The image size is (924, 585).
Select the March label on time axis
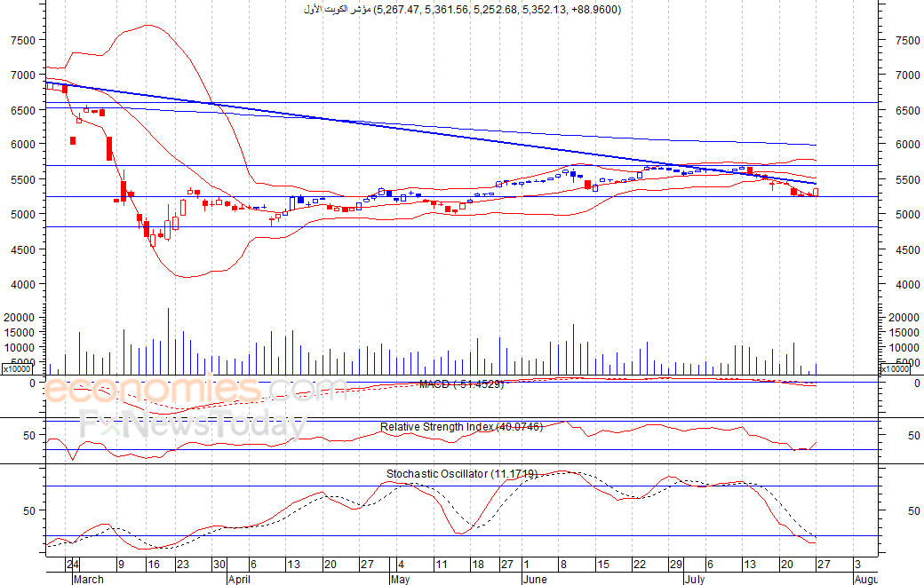88,579
